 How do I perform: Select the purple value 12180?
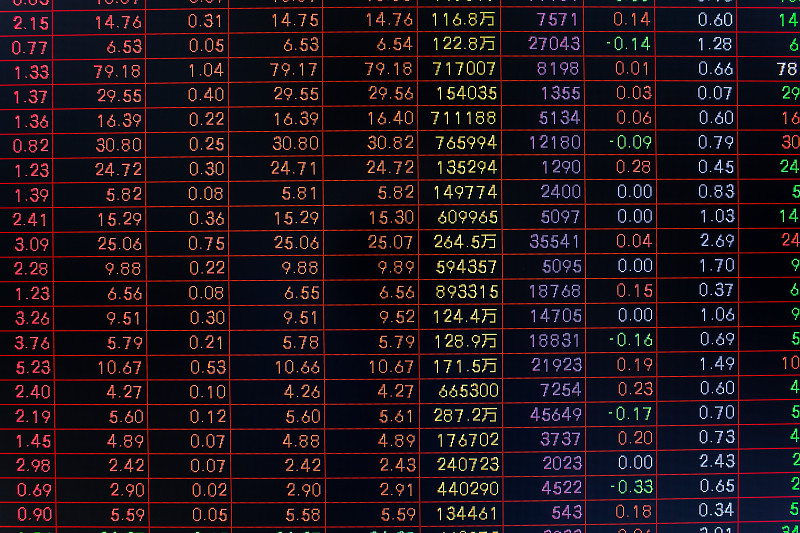coord(553,143)
